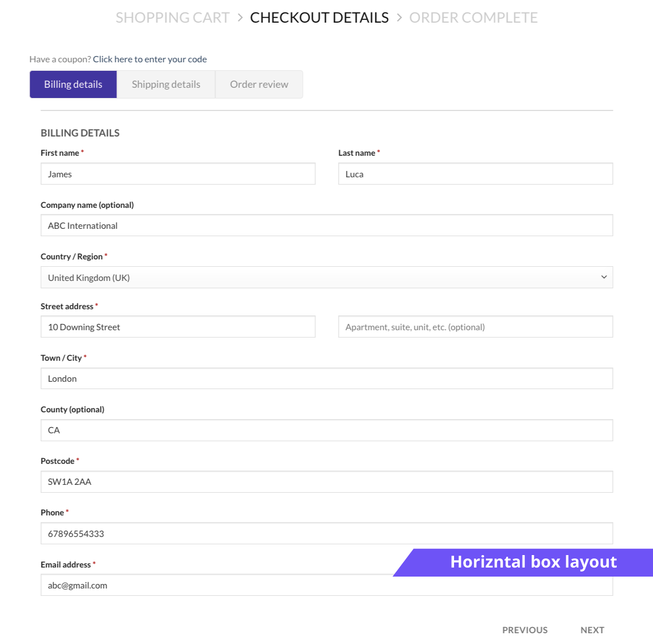Screen dimensions: 653x644
Task: Select the Postcode input field
Action: click(x=326, y=482)
